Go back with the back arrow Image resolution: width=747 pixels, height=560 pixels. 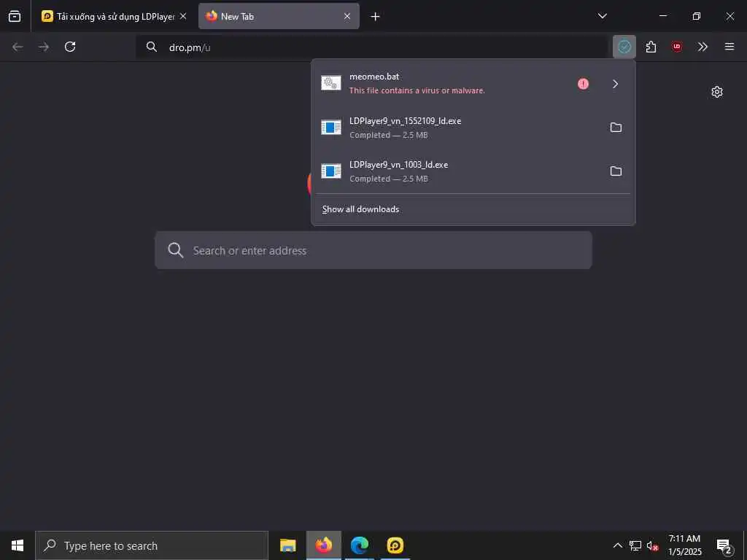pyautogui.click(x=18, y=47)
